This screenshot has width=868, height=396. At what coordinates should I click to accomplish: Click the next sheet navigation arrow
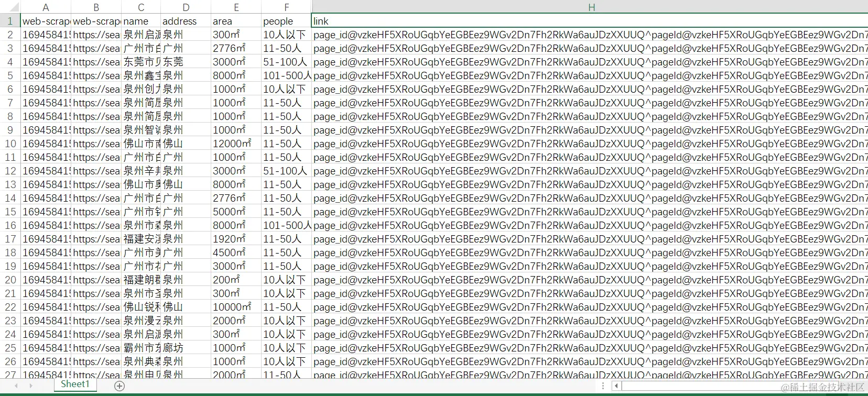point(31,386)
